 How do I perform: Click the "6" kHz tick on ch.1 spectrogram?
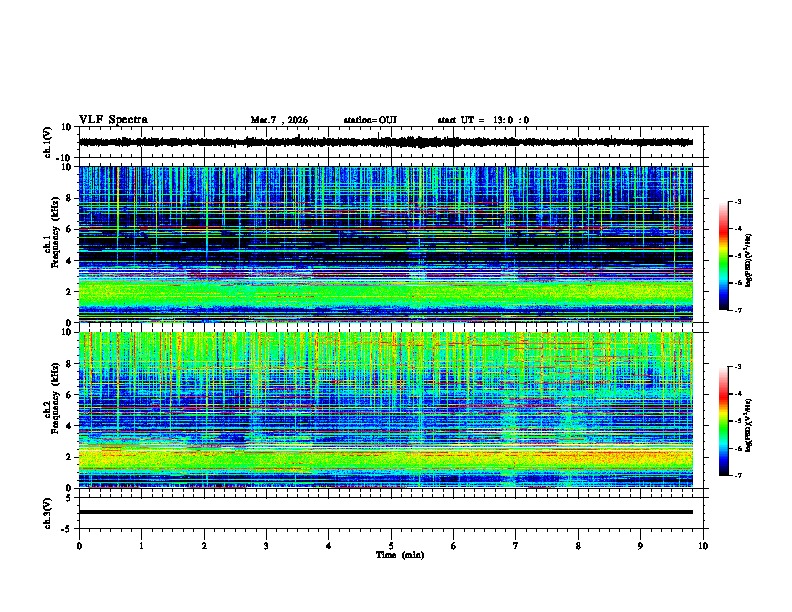point(70,229)
